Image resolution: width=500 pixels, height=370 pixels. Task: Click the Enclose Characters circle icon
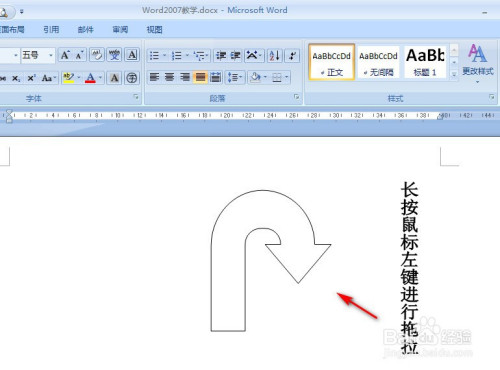132,78
